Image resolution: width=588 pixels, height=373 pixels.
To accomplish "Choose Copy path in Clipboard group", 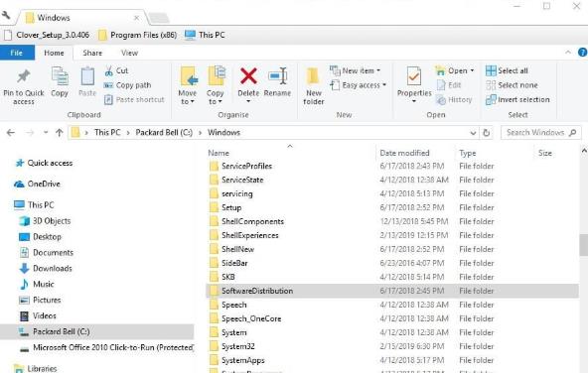I will pos(127,85).
